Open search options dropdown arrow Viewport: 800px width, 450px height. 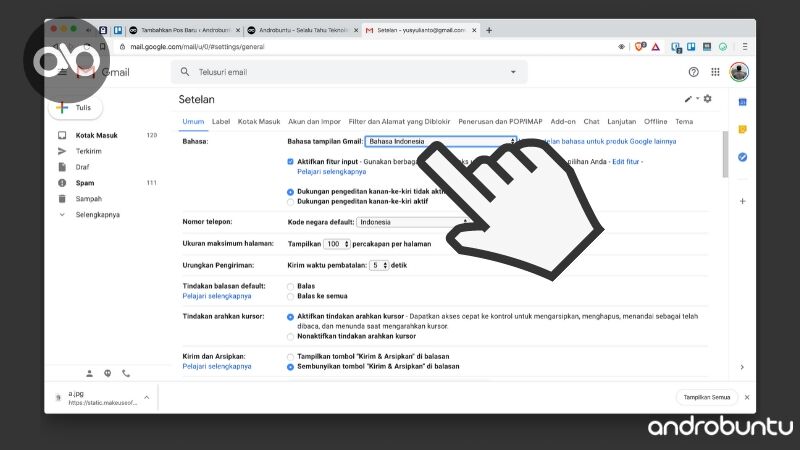(x=513, y=72)
